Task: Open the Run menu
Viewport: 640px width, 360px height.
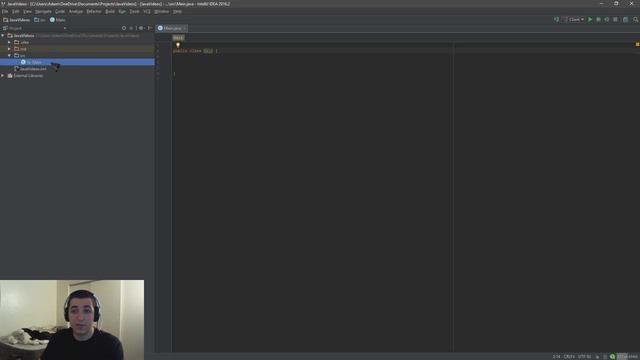Action: pyautogui.click(x=122, y=11)
